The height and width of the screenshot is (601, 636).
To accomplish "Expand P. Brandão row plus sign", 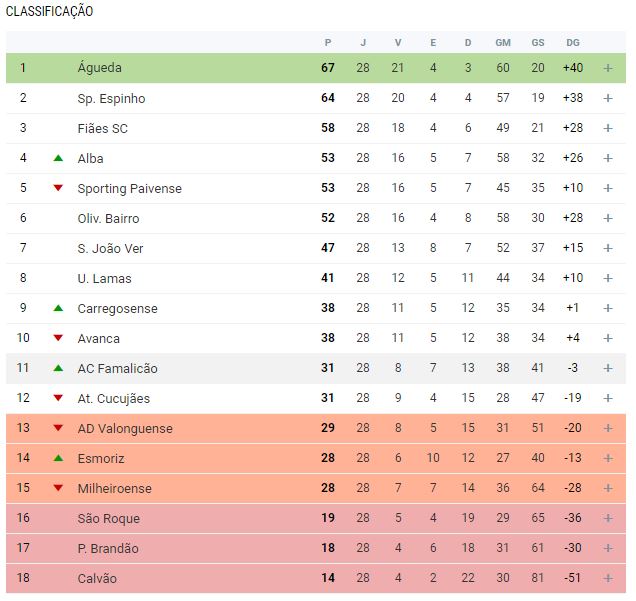I will tap(608, 548).
